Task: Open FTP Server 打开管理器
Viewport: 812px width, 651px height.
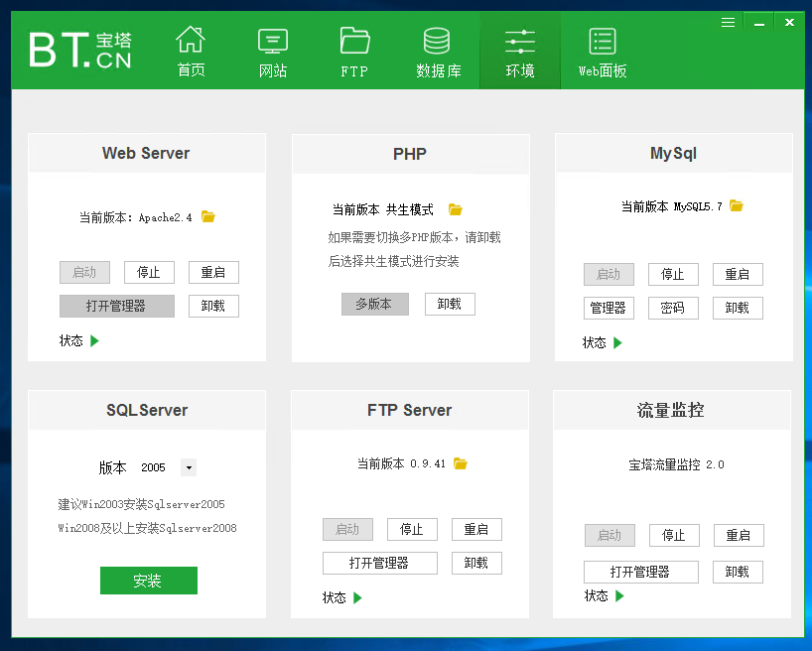Action: pyautogui.click(x=379, y=563)
